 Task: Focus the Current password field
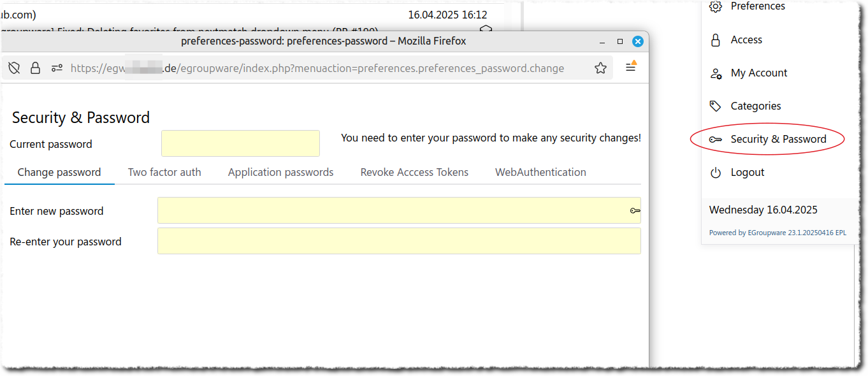[240, 143]
